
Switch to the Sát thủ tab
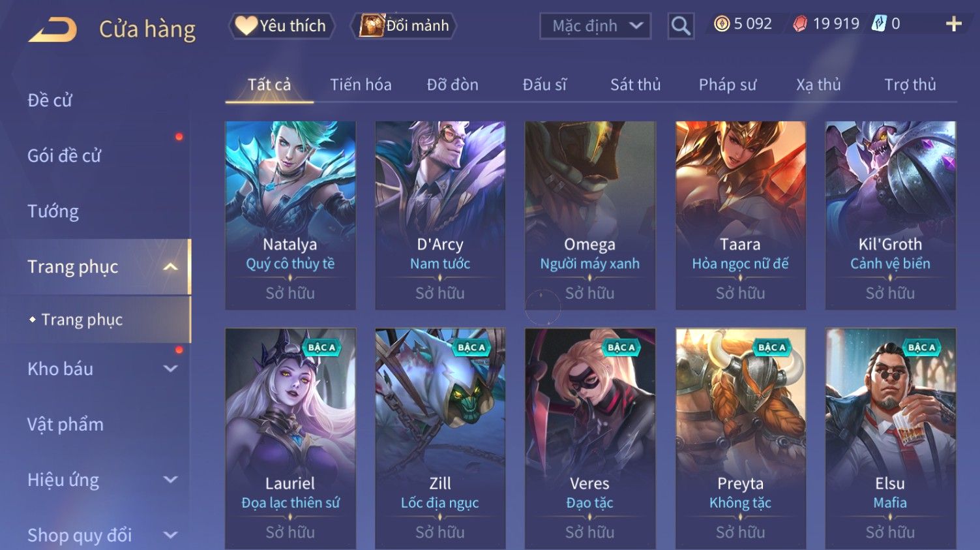coord(635,85)
